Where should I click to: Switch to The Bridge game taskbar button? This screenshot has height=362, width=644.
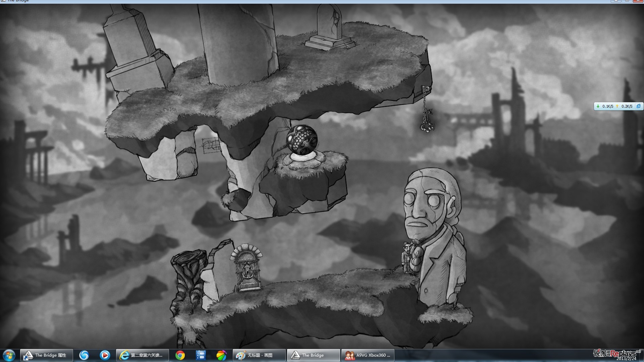(x=314, y=355)
